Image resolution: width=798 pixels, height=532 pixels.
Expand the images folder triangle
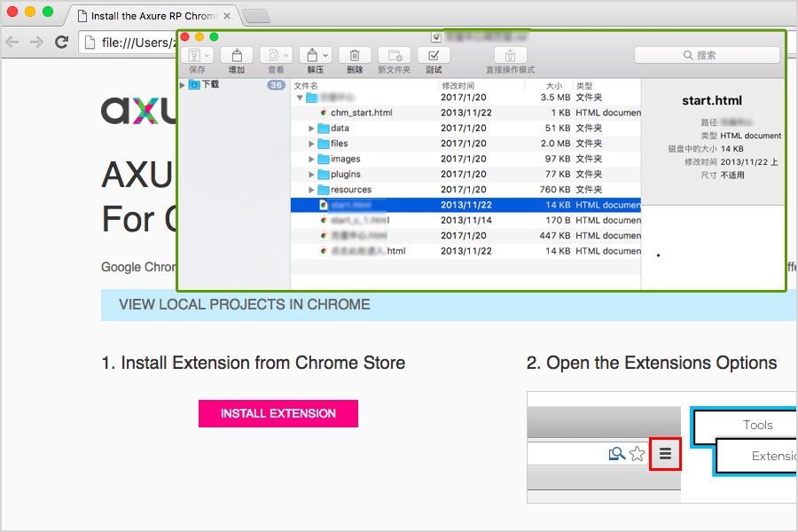tap(311, 159)
